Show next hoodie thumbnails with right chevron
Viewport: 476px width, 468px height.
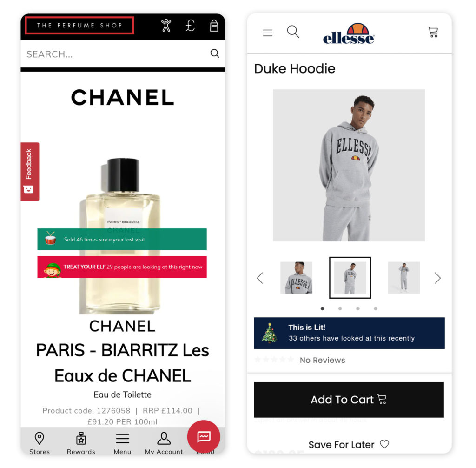[x=437, y=278]
